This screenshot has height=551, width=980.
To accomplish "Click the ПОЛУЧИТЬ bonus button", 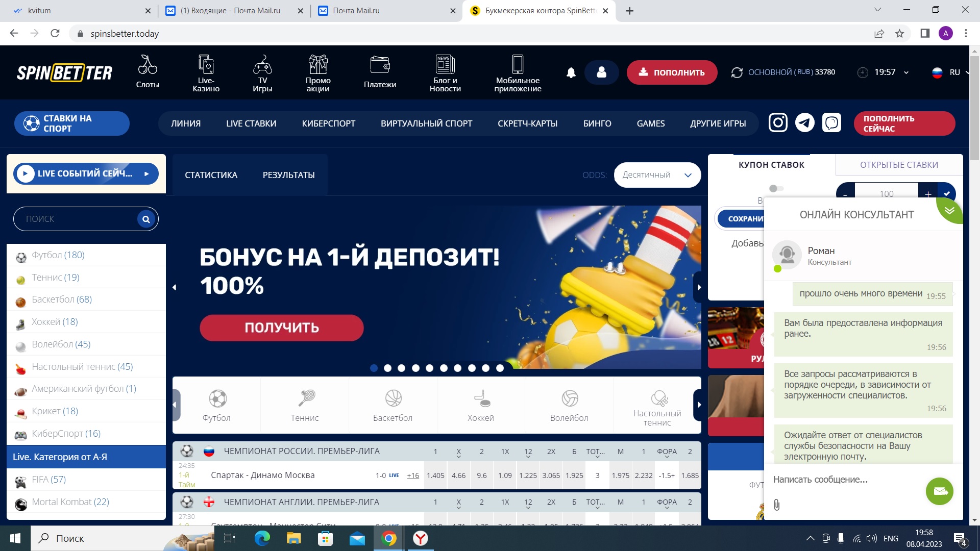I will pos(281,328).
